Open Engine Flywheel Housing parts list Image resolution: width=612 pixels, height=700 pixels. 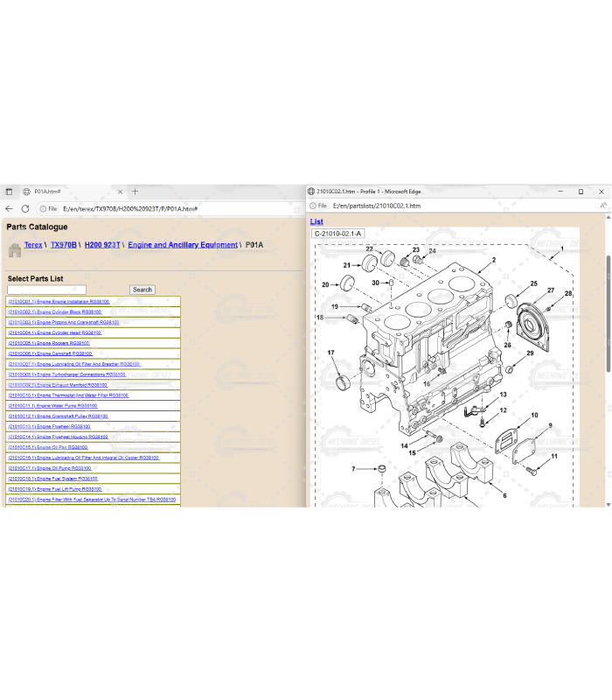pos(58,437)
